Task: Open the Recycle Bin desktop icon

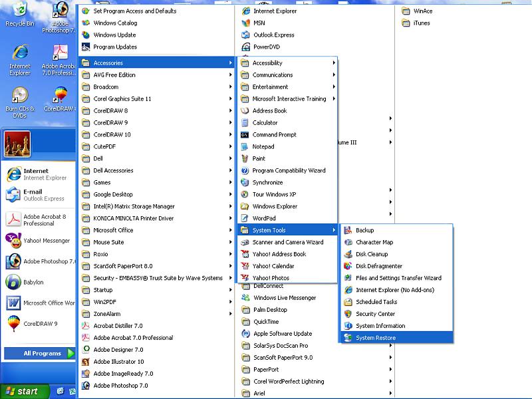Action: (x=20, y=13)
